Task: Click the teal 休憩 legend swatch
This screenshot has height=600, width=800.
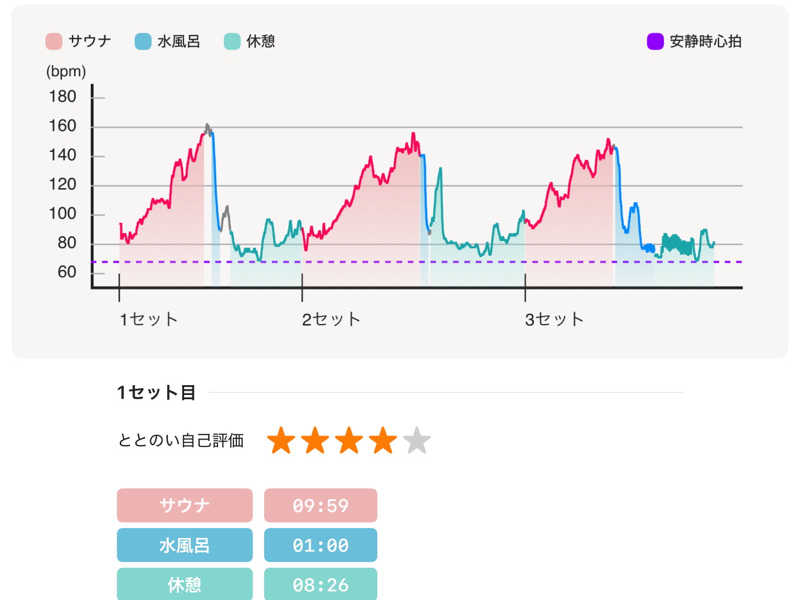Action: point(232,41)
